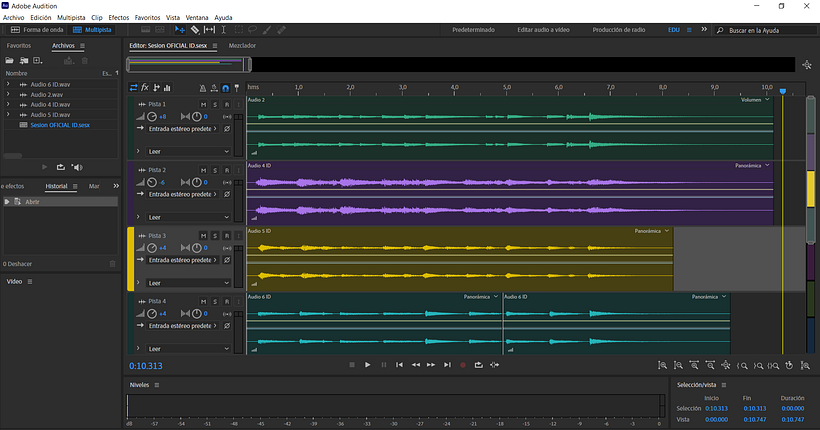
Task: Toggle auto-play speaker icon in Archivos panel
Action: click(77, 167)
